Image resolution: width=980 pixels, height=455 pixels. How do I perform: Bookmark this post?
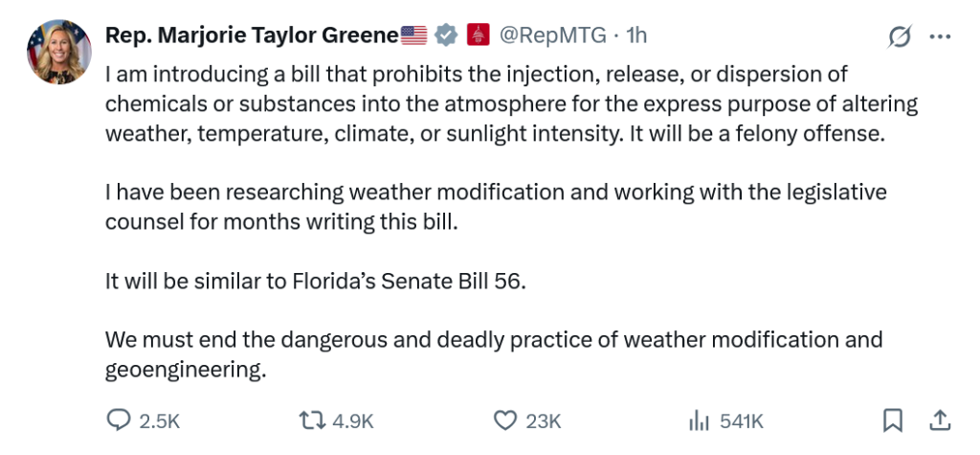(x=892, y=421)
